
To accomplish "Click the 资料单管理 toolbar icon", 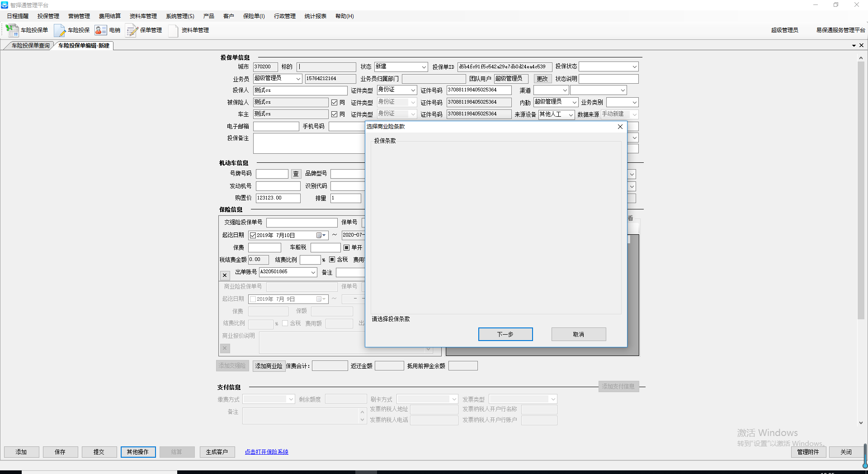I will 173,30.
